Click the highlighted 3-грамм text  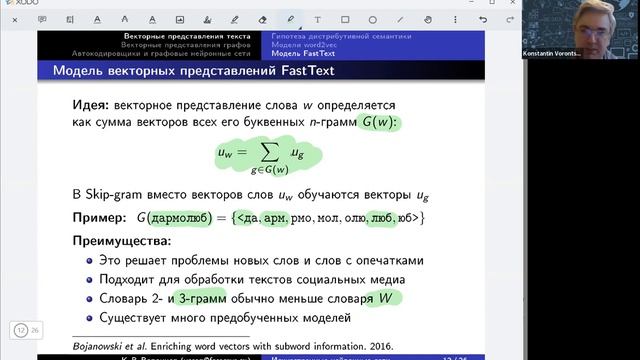202,299
